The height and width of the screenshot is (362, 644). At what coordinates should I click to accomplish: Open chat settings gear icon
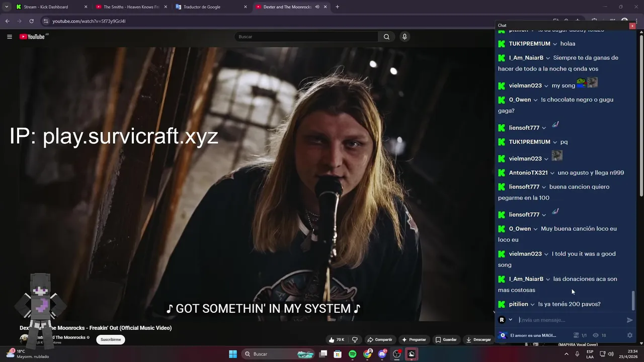point(629,335)
